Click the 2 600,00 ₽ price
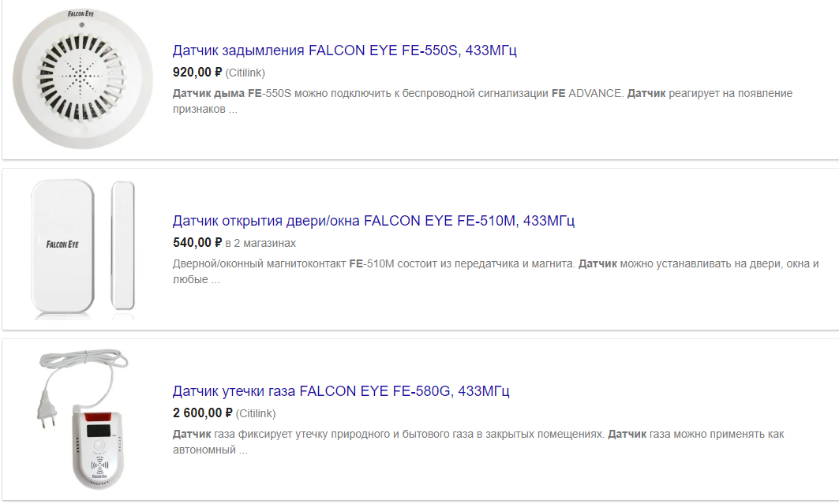This screenshot has width=839, height=504. (x=202, y=413)
